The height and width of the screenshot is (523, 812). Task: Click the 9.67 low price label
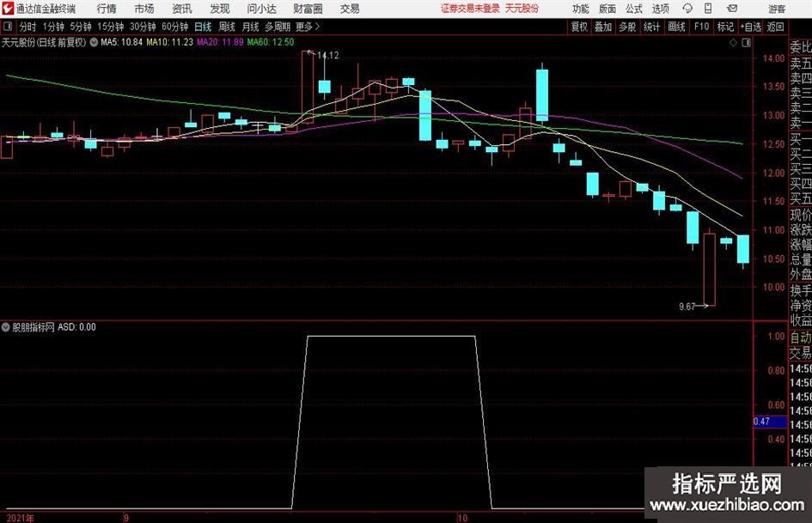pos(687,307)
